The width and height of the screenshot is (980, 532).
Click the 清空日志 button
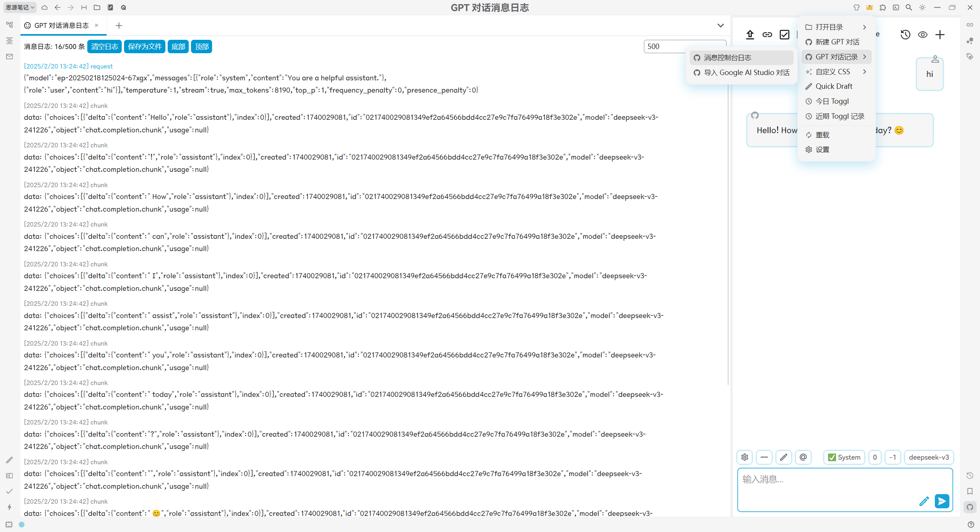pyautogui.click(x=105, y=47)
